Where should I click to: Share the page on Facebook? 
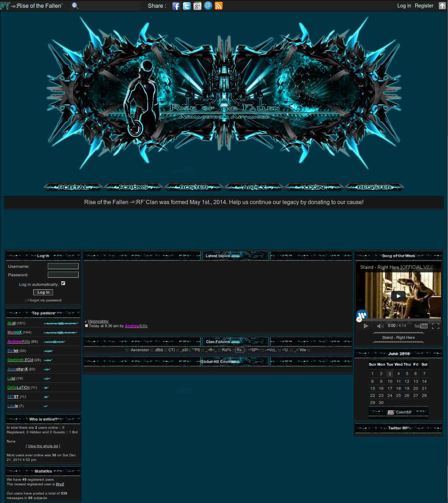[x=176, y=6]
